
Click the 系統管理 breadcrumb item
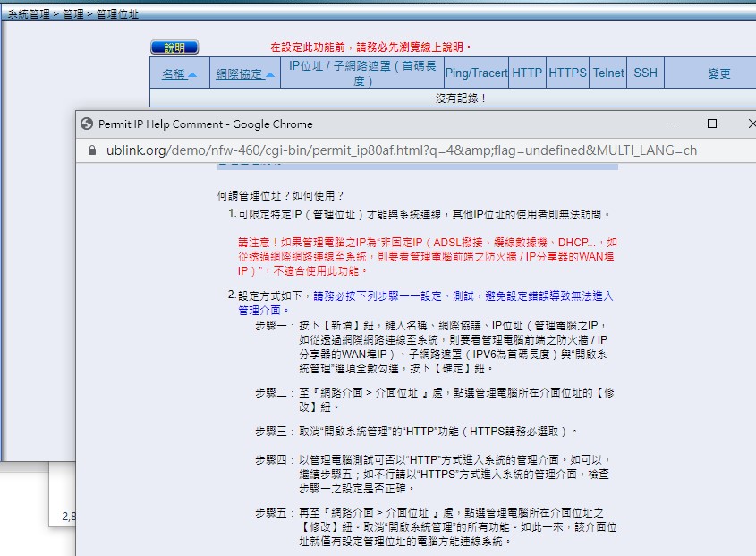(29, 15)
